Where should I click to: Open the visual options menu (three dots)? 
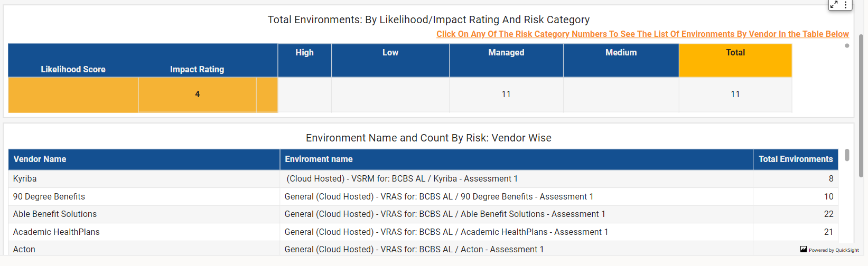pyautogui.click(x=845, y=5)
